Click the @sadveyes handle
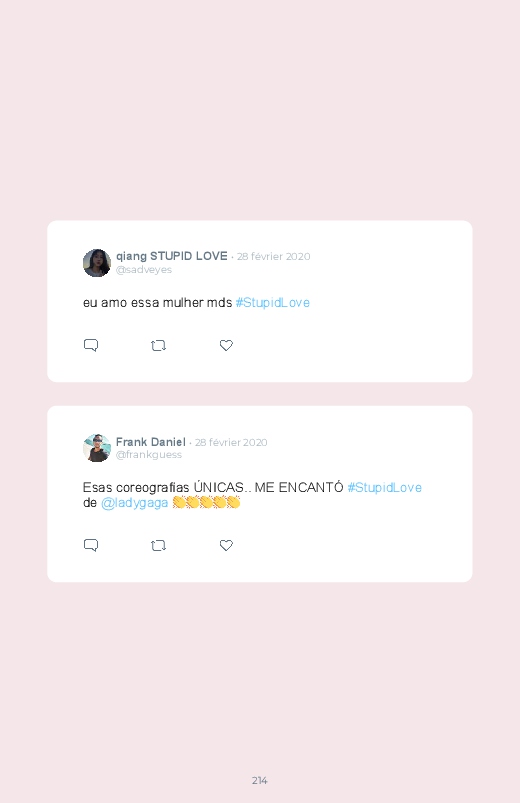520x803 pixels. (144, 270)
